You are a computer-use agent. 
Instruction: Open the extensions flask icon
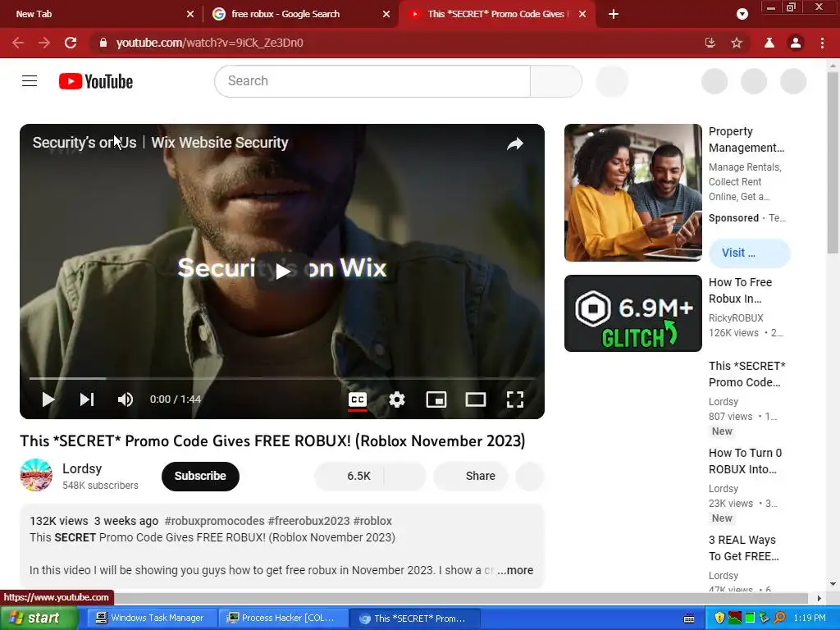tap(769, 43)
